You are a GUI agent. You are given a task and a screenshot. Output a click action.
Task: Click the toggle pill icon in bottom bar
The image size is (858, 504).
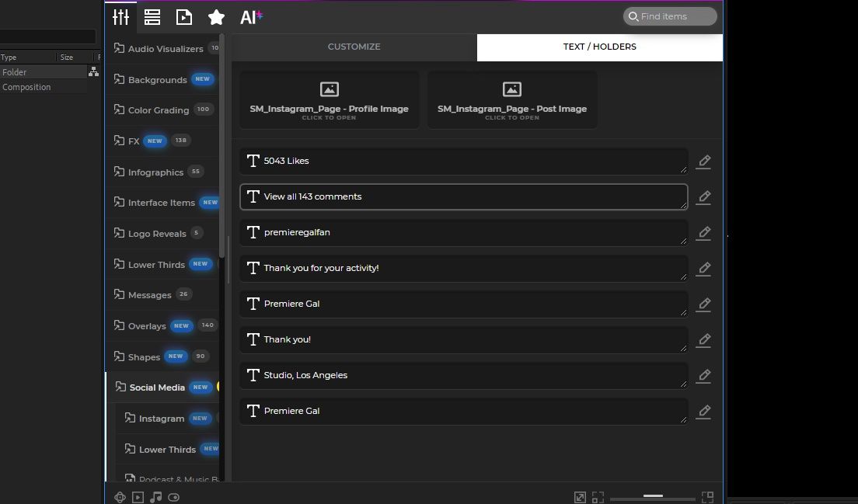click(173, 497)
